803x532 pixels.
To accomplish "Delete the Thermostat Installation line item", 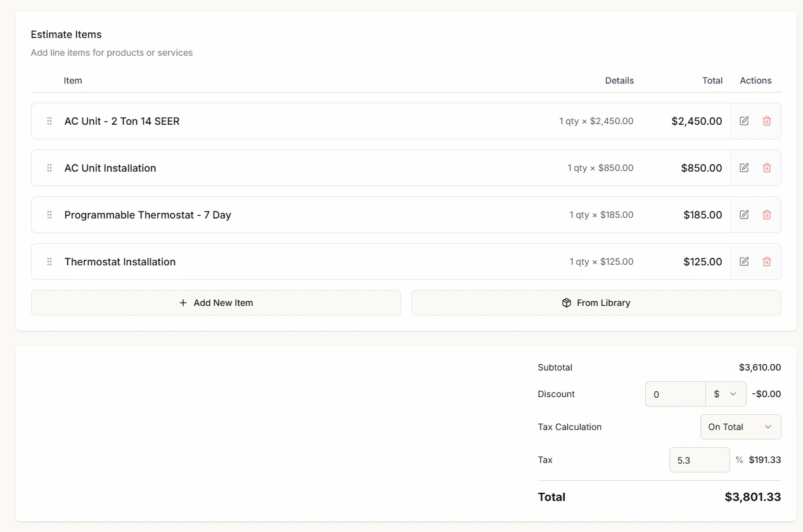I will tap(767, 262).
